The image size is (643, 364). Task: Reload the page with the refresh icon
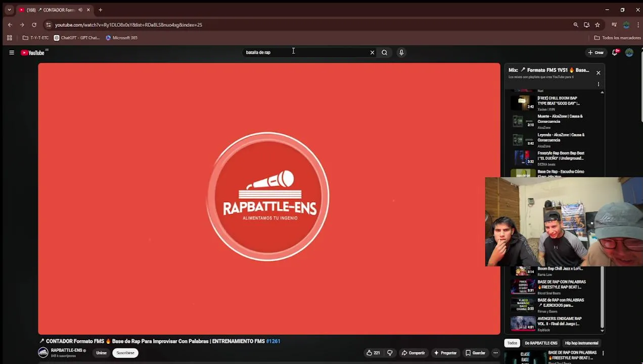click(34, 25)
